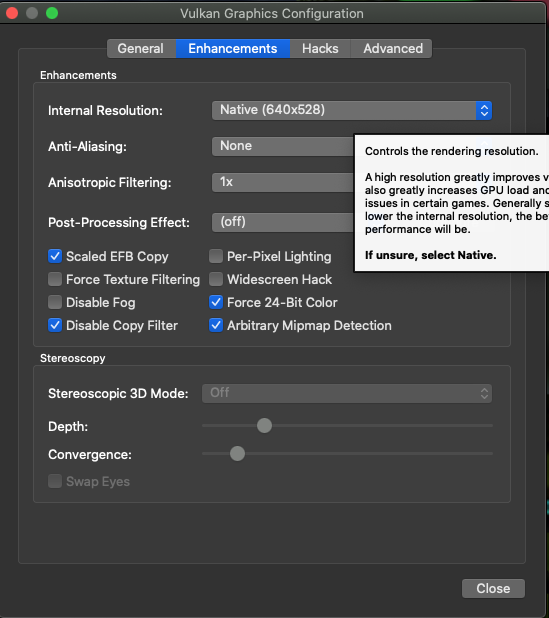The height and width of the screenshot is (618, 549).
Task: Click the "Anti-Aliasing:" label
Action: pos(87,147)
